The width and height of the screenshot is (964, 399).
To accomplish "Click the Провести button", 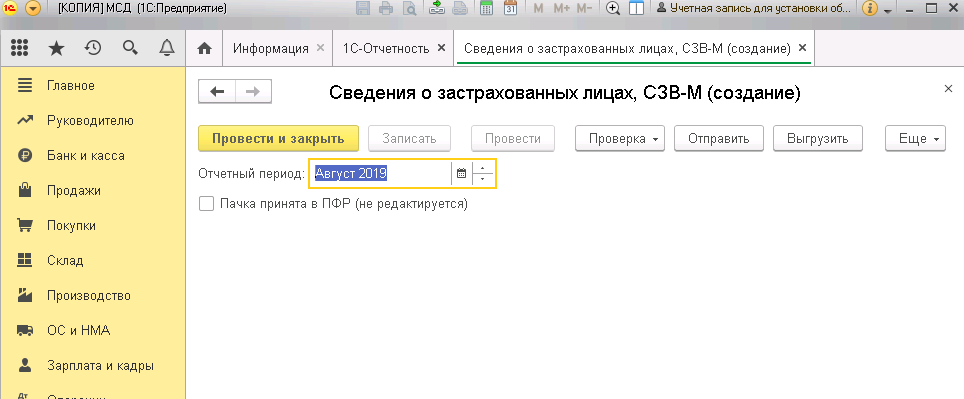I will pyautogui.click(x=513, y=138).
